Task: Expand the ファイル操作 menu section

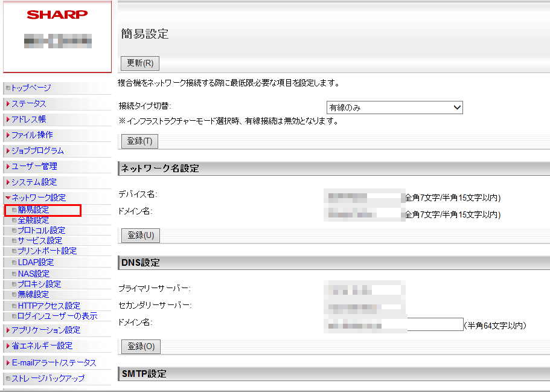Action: click(31, 135)
